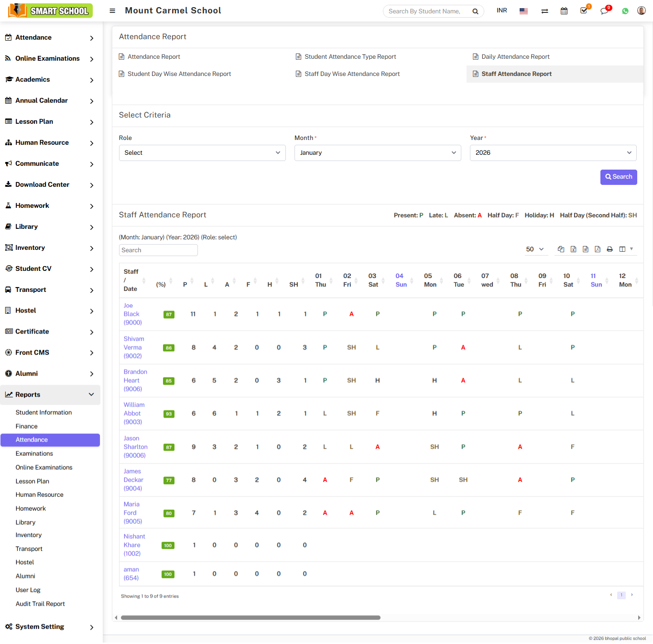Image resolution: width=653 pixels, height=644 pixels.
Task: Open staff profile Joe Black
Action: (x=132, y=314)
